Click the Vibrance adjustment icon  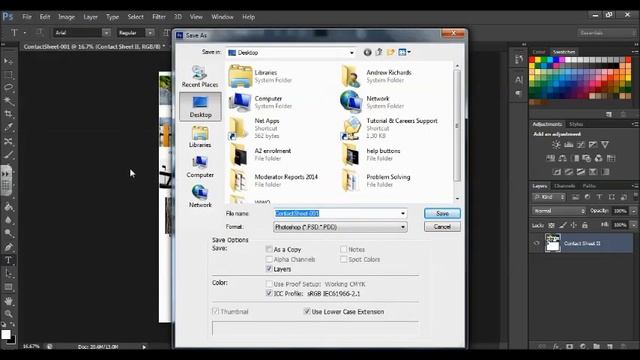(x=605, y=145)
